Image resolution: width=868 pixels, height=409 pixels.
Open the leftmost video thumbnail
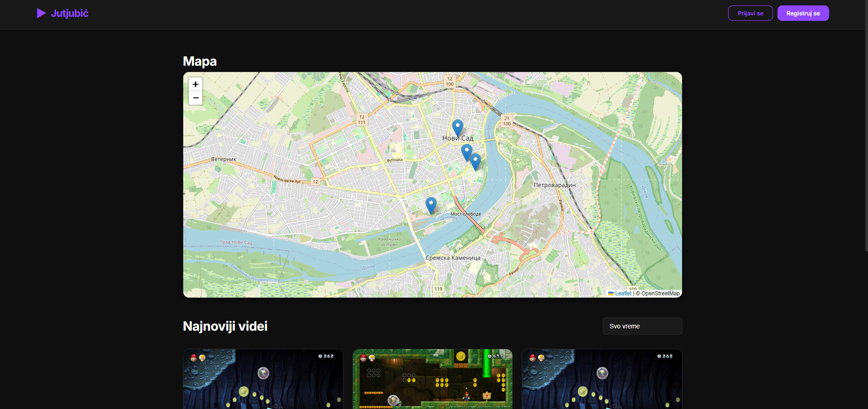coord(263,379)
